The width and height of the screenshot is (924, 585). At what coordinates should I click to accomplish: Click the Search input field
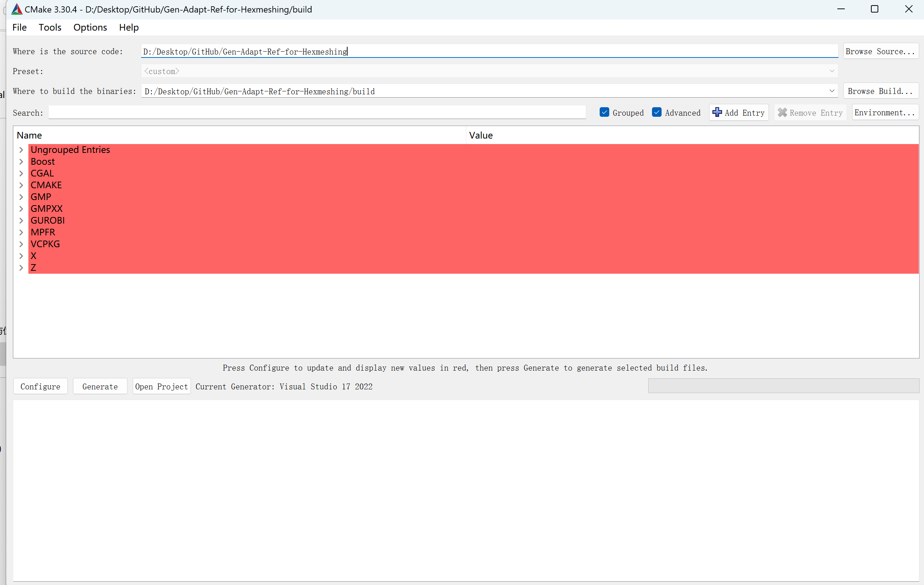coord(317,112)
